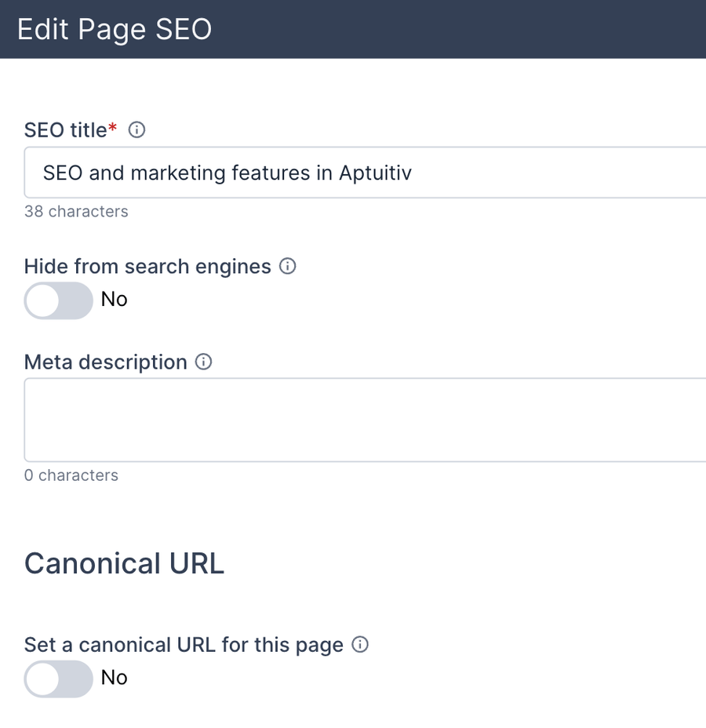Image resolution: width=706 pixels, height=728 pixels.
Task: Click the help circle beside canonical URL label
Action: (x=360, y=645)
